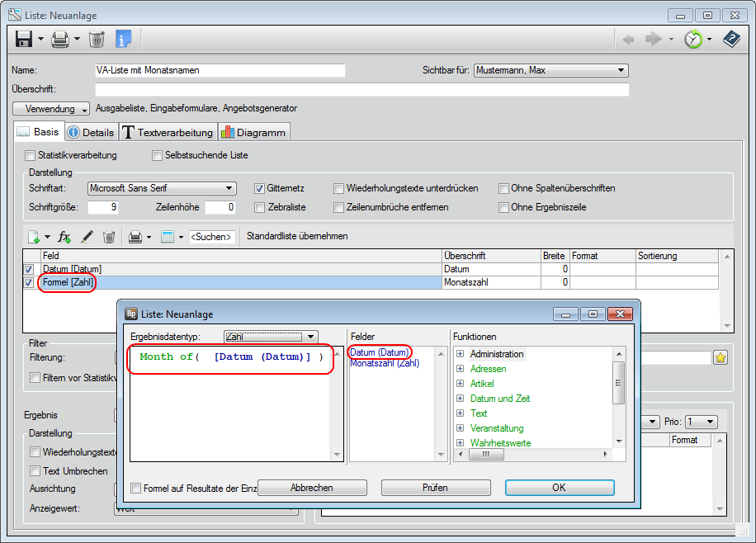Expand the Datum und Zeit node
Viewport: 756px width, 543px height.
[461, 399]
